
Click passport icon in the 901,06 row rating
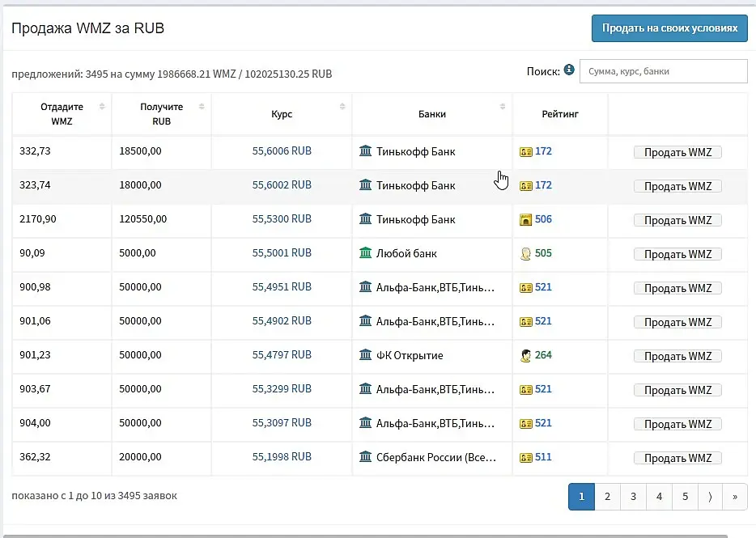point(525,321)
